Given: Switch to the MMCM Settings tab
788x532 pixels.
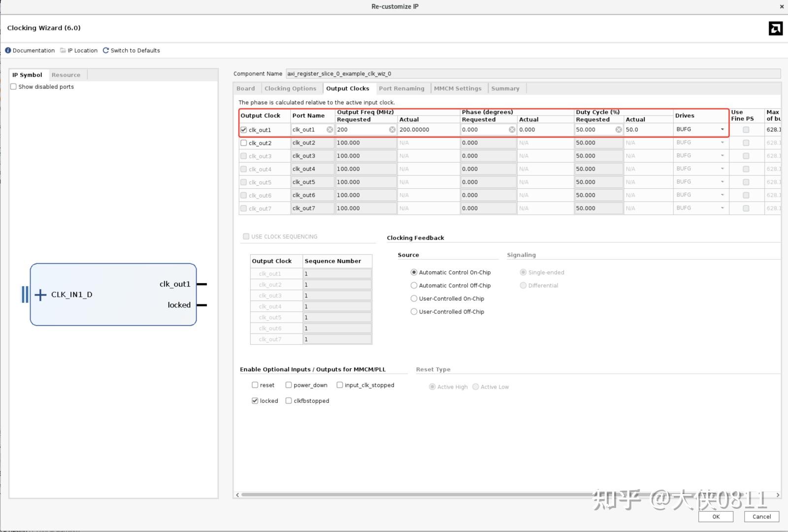Looking at the screenshot, I should tap(458, 89).
